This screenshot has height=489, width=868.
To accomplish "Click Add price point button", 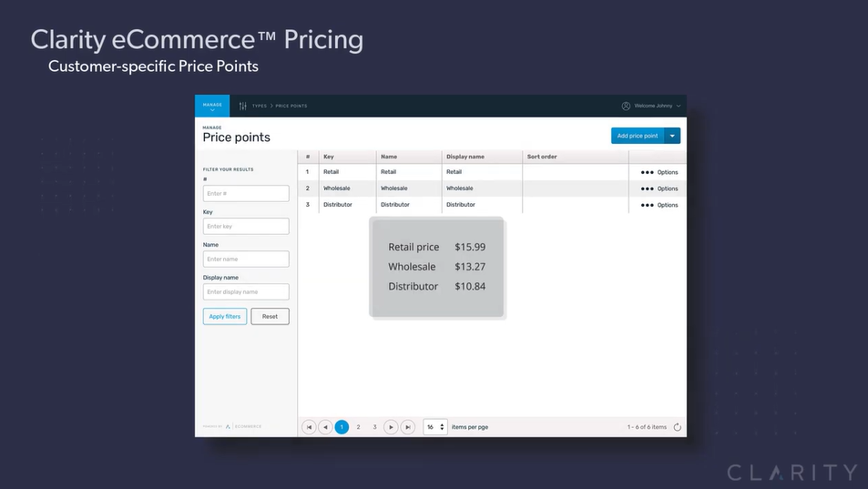I will [638, 136].
